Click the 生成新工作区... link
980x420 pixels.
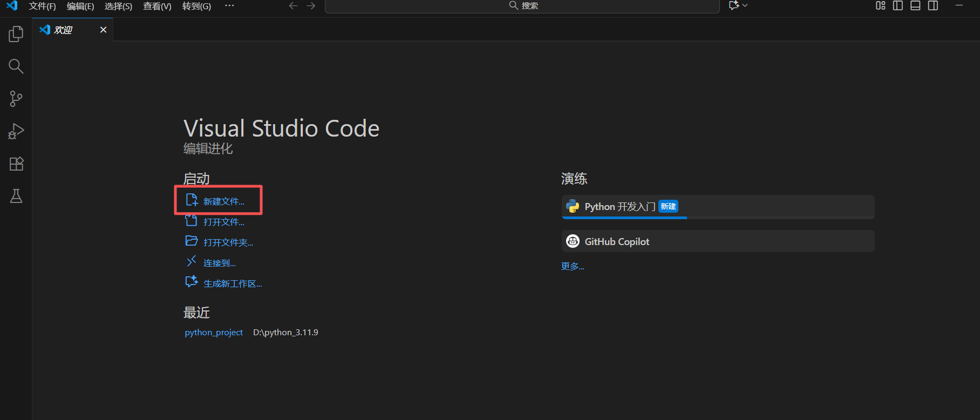click(232, 283)
